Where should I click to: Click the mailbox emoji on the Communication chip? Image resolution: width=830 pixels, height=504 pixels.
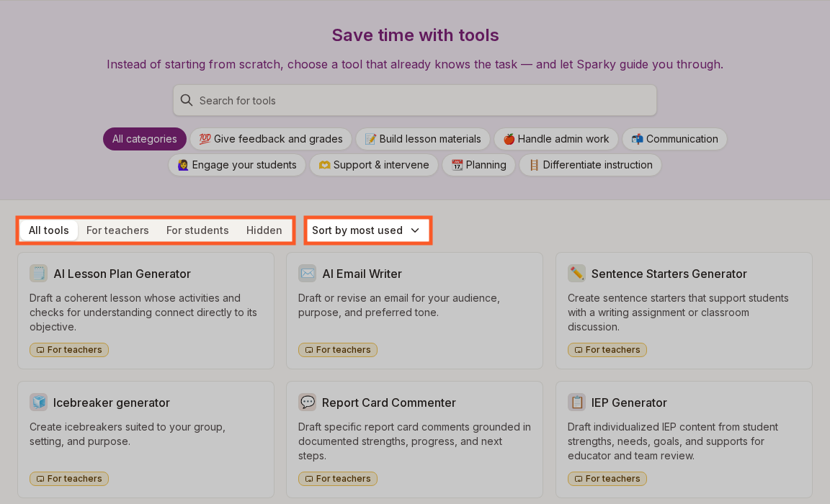tap(638, 139)
